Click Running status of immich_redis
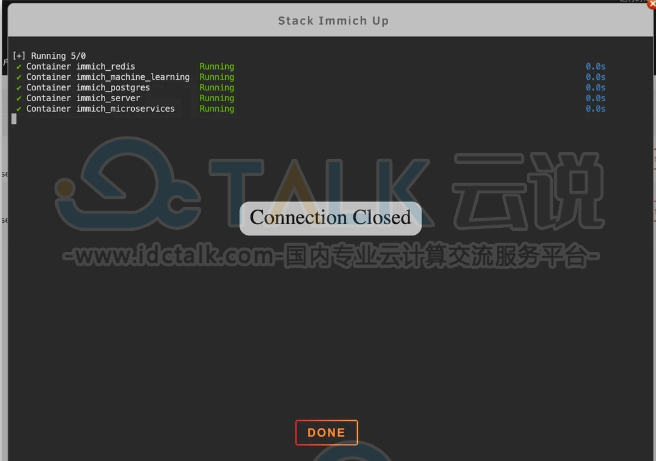656x461 pixels. pyautogui.click(x=217, y=67)
